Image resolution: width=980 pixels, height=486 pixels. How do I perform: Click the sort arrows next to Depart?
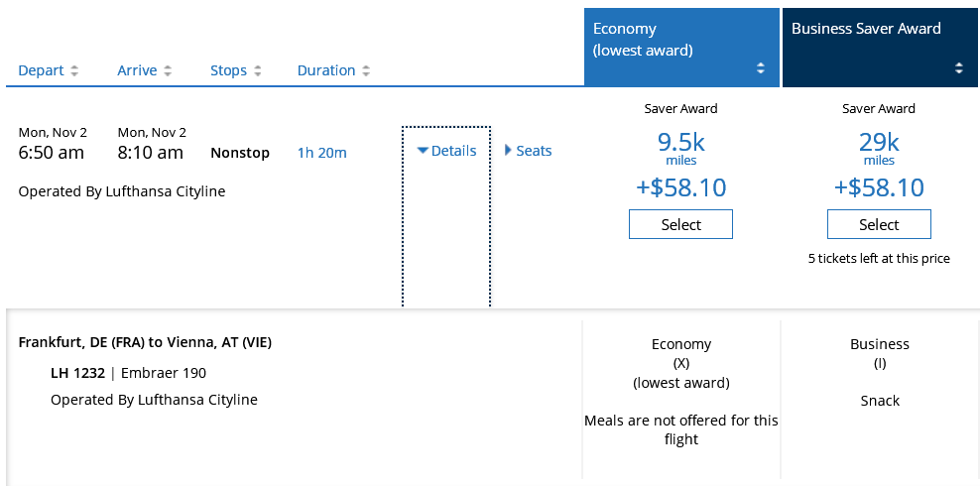point(74,70)
